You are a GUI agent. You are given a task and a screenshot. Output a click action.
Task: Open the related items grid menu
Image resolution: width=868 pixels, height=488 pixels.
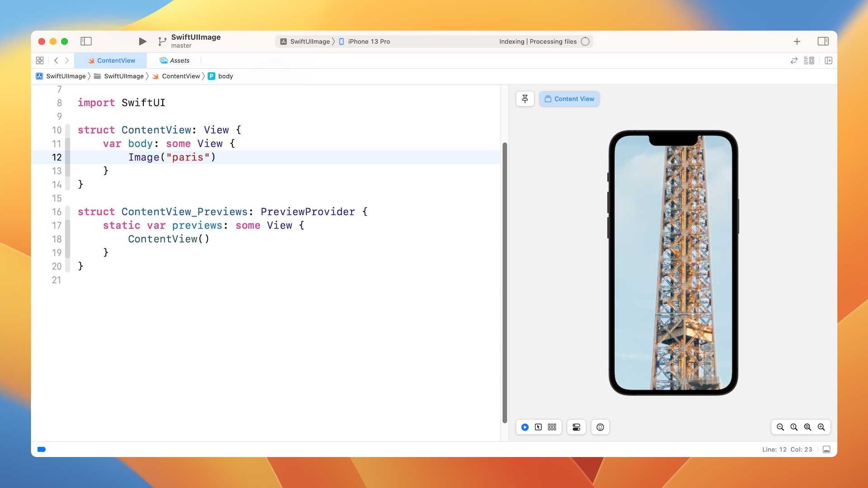tap(40, 61)
